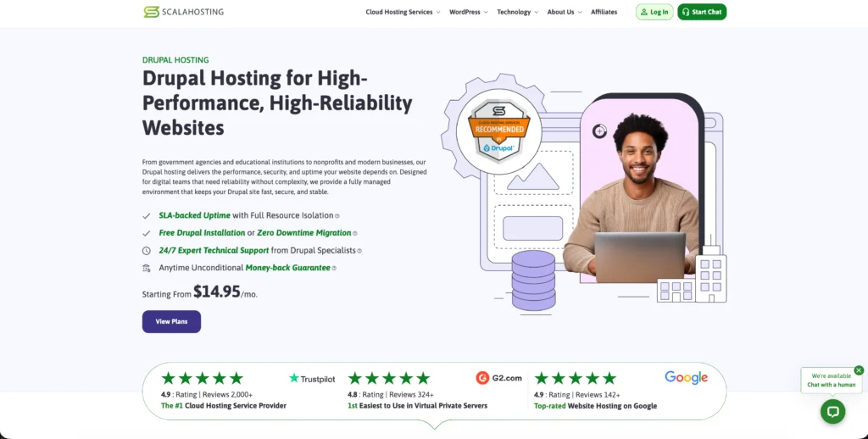Click '1st Easiest to Use in Virtual Private Servers'
868x439 pixels.
pyautogui.click(x=417, y=406)
